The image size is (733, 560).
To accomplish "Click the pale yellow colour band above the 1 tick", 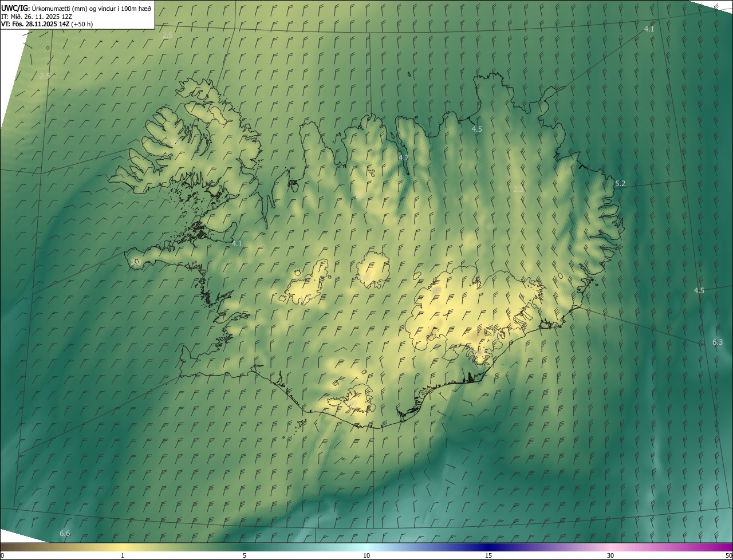I will tap(123, 547).
